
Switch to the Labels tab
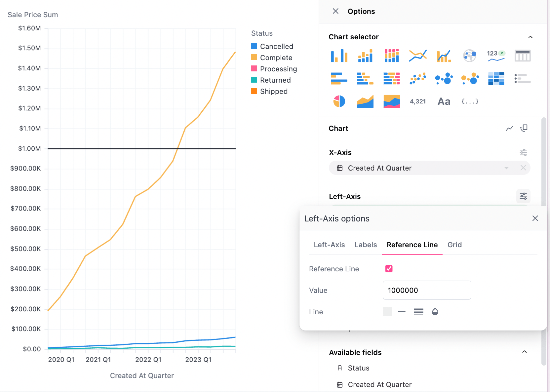coord(366,245)
